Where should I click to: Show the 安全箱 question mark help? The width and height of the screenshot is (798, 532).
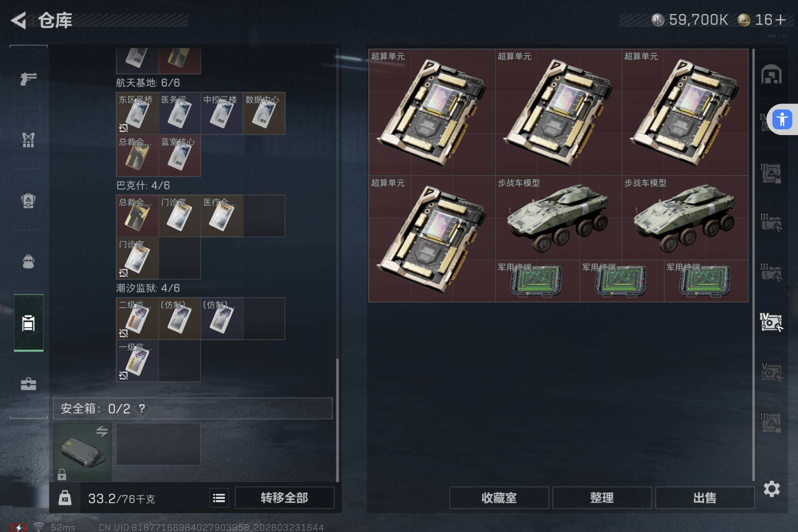142,408
